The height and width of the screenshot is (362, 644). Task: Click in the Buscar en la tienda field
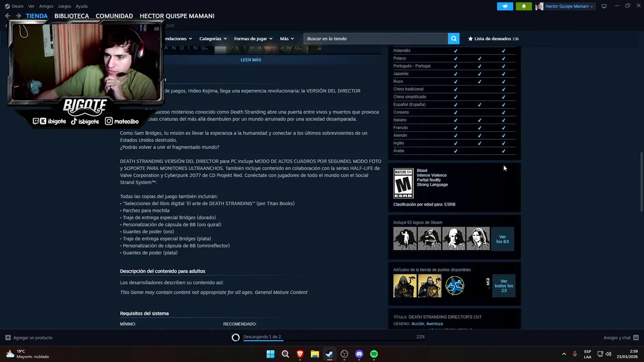[375, 39]
